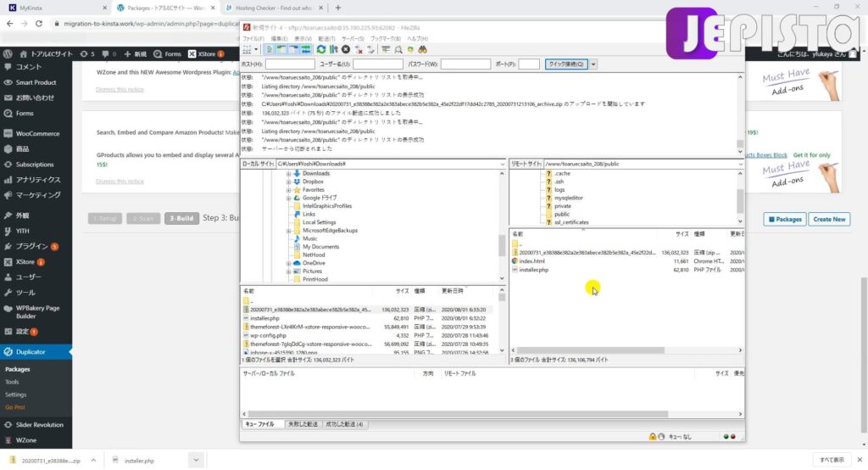Open Subscriptions in the WordPress sidebar

(x=34, y=165)
